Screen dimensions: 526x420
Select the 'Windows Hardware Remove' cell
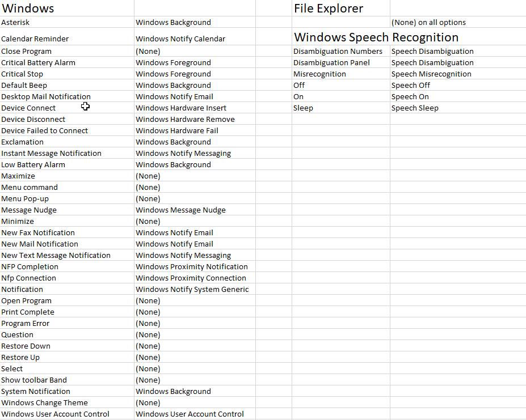coord(195,119)
